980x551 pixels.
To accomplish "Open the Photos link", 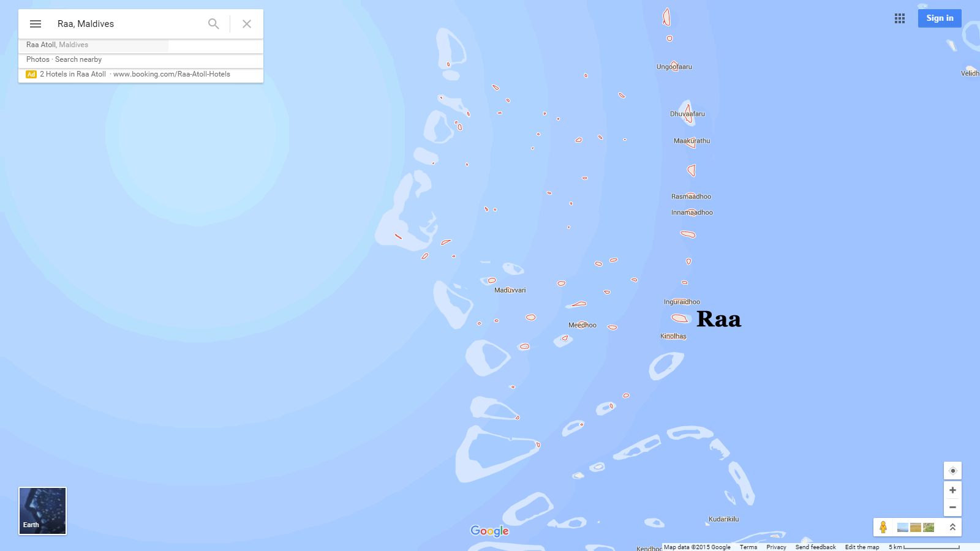I will click(x=37, y=59).
